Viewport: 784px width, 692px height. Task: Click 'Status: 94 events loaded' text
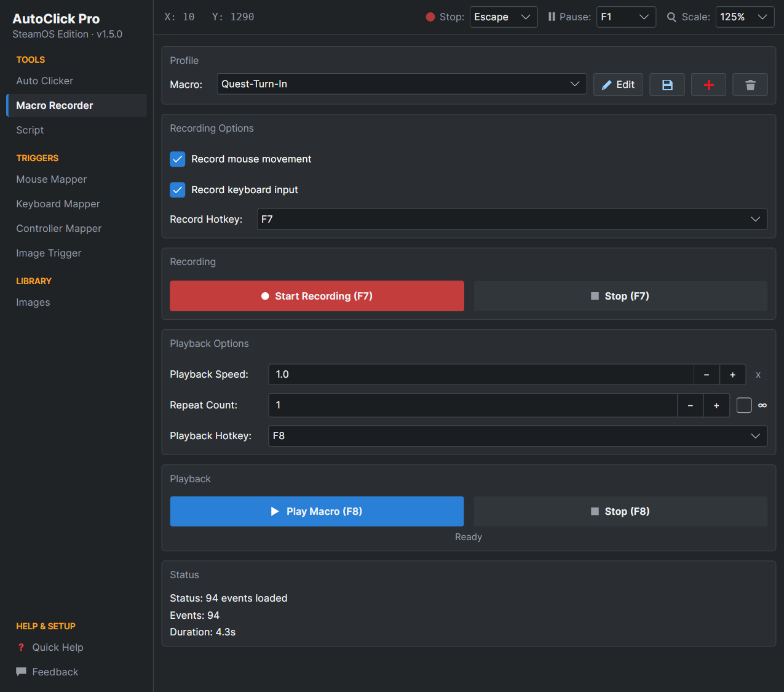(x=229, y=599)
